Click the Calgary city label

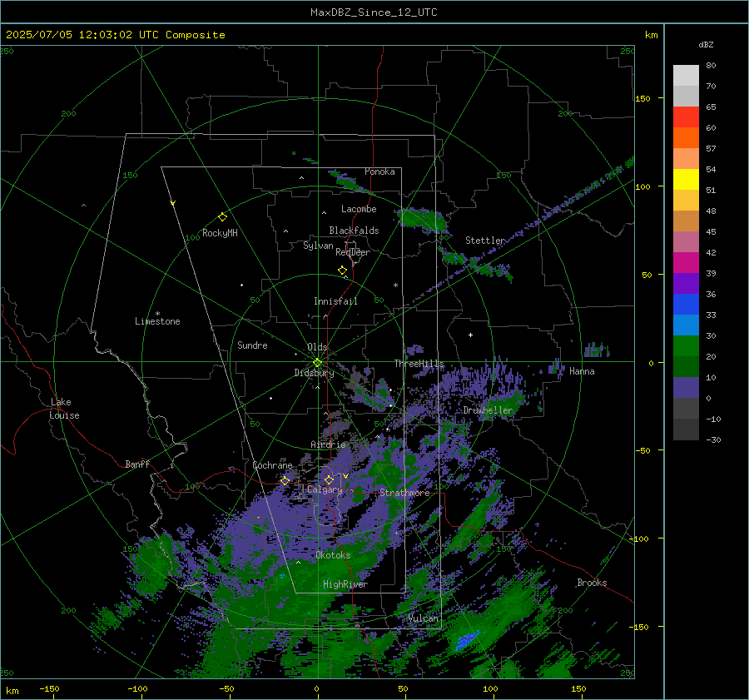[325, 489]
